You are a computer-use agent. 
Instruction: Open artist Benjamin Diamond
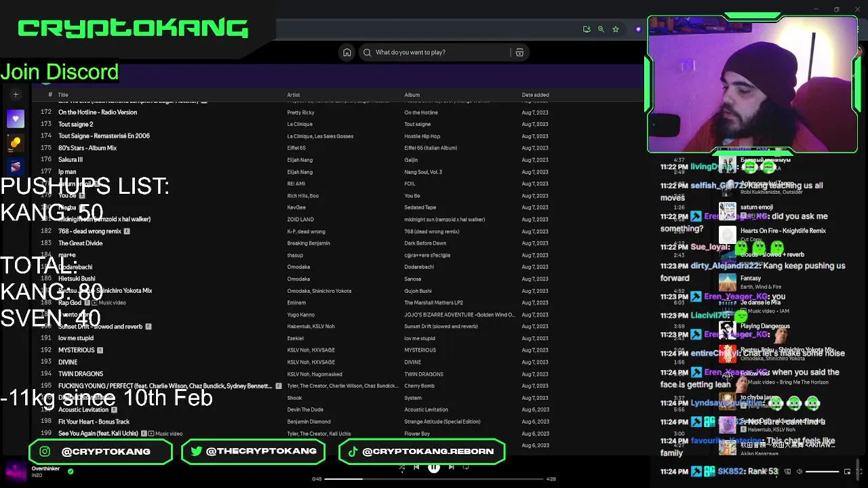(x=309, y=422)
